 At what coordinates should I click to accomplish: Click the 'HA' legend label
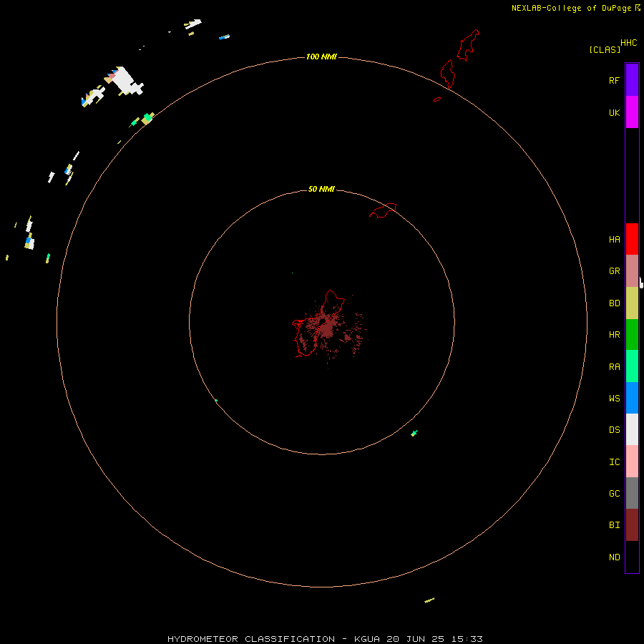click(614, 240)
